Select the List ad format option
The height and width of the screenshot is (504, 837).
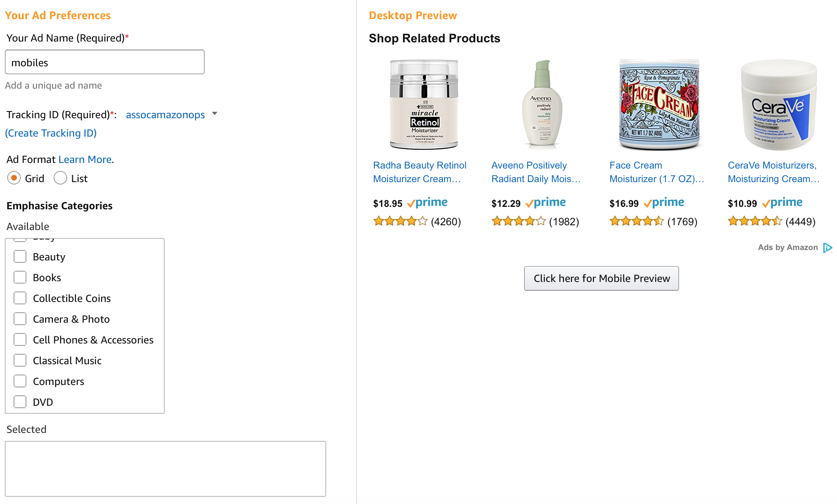[x=60, y=178]
